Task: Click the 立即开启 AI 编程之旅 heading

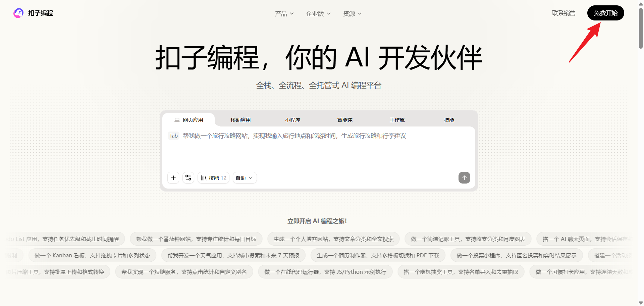Action: [317, 221]
